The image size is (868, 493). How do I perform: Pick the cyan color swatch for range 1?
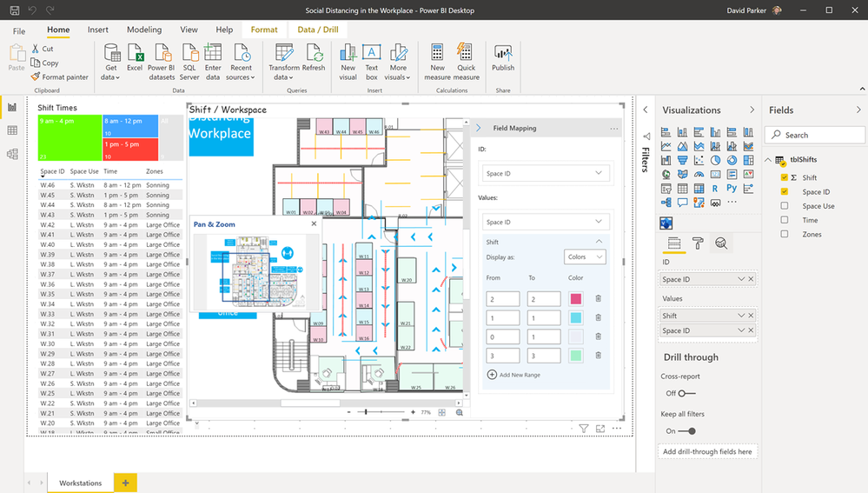(576, 318)
